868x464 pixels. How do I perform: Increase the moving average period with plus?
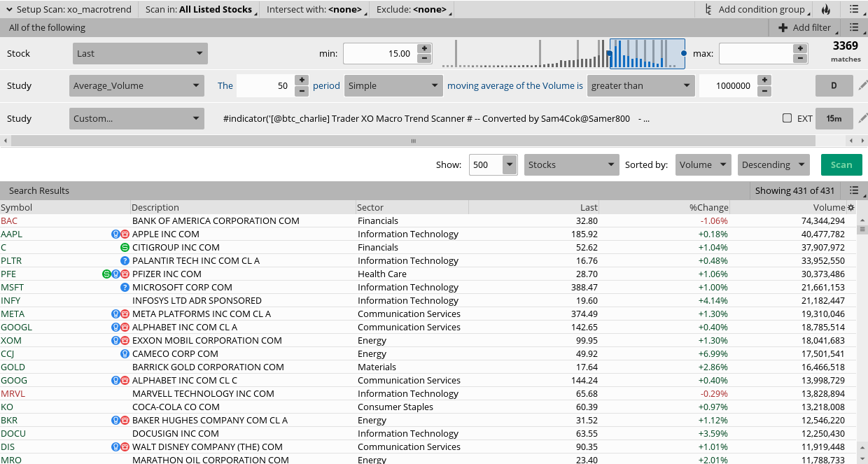pos(302,80)
